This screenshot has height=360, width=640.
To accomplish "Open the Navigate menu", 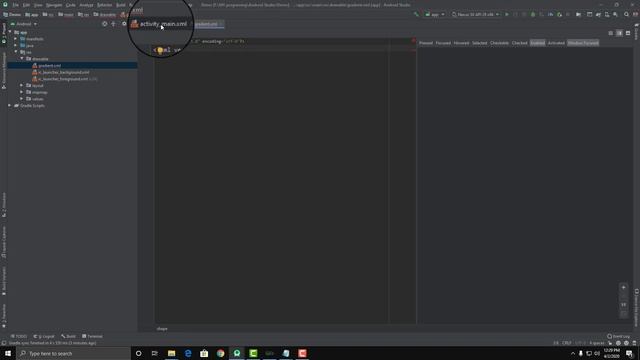I will click(54, 5).
